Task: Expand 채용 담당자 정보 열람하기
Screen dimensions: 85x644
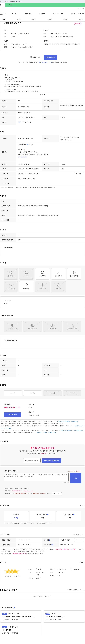Action: [52, 460]
